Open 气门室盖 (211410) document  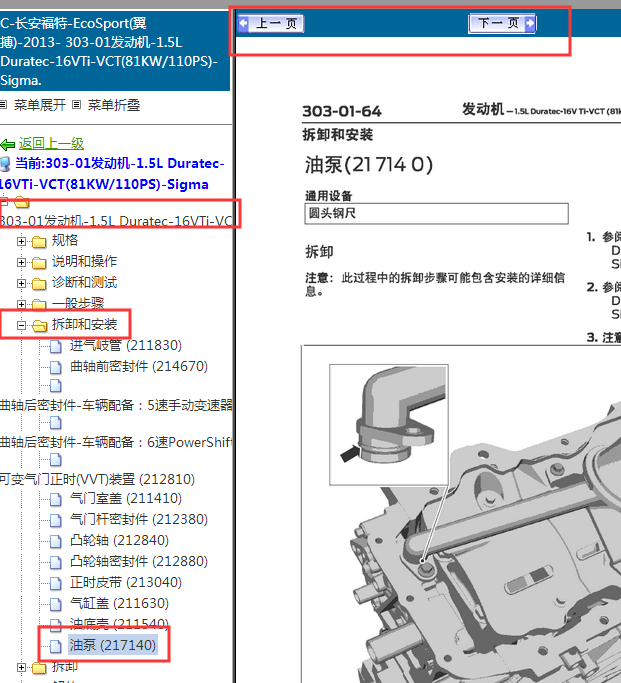126,498
